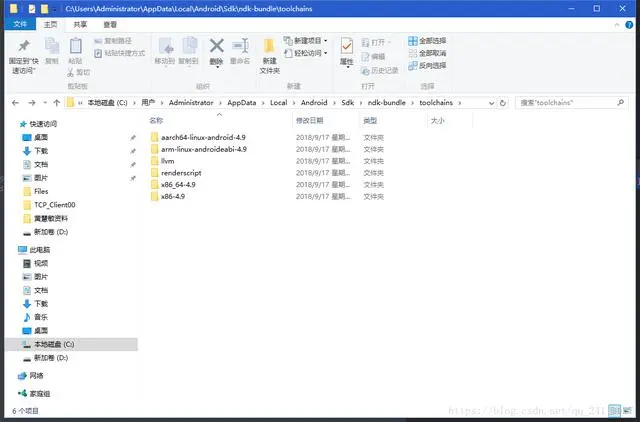640x422 pixels.
Task: Open the Easy access dropdown
Action: click(306, 53)
